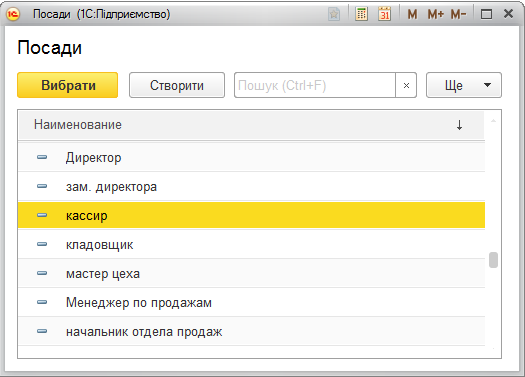The width and height of the screenshot is (525, 377).
Task: Add window to favorites star icon
Action: 334,14
